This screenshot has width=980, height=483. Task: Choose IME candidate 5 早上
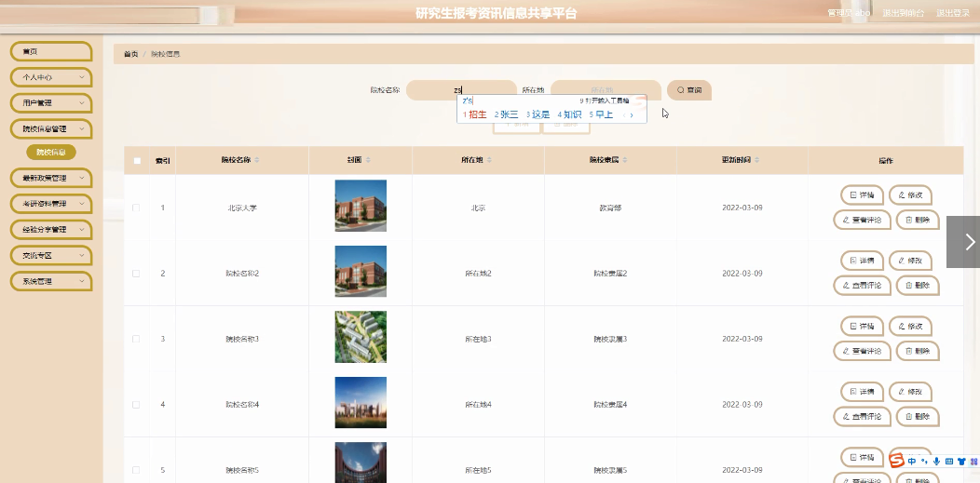(601, 114)
